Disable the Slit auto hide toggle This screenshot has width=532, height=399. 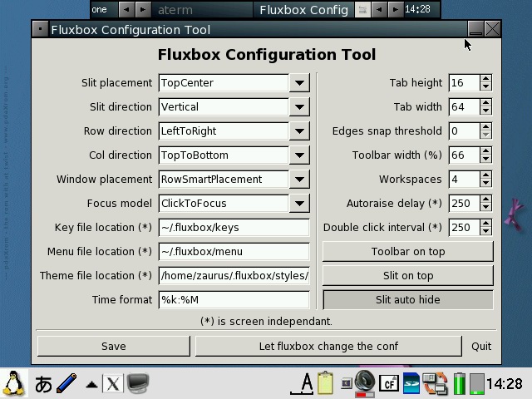(407, 299)
